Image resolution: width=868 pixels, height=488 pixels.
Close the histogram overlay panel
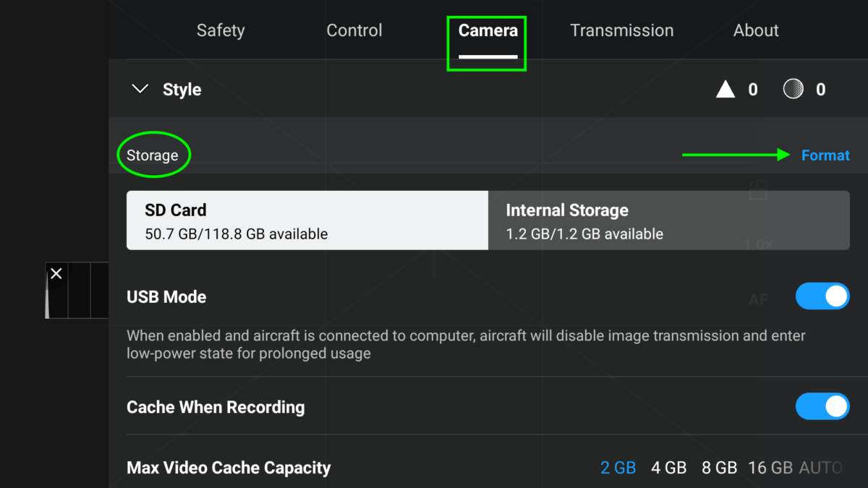tap(56, 273)
